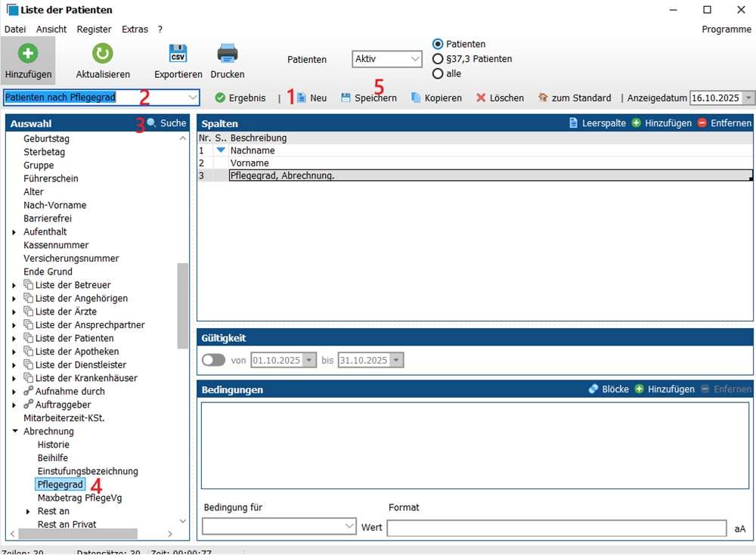756x555 pixels.
Task: Select the 'alle' radio button
Action: [438, 74]
